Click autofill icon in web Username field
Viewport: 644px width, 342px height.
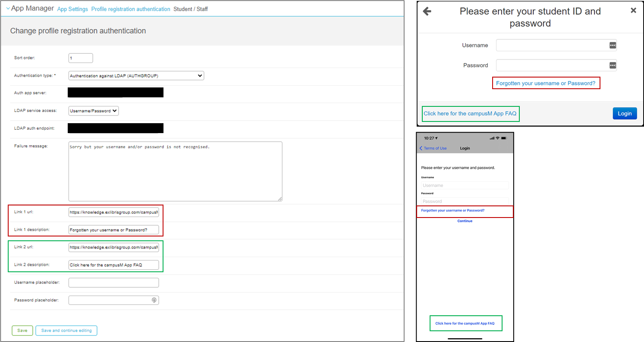click(x=613, y=45)
